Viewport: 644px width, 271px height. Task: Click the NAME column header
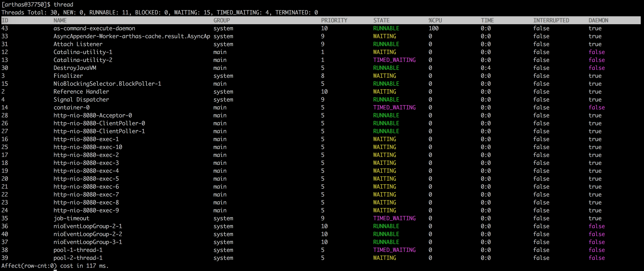coord(60,20)
